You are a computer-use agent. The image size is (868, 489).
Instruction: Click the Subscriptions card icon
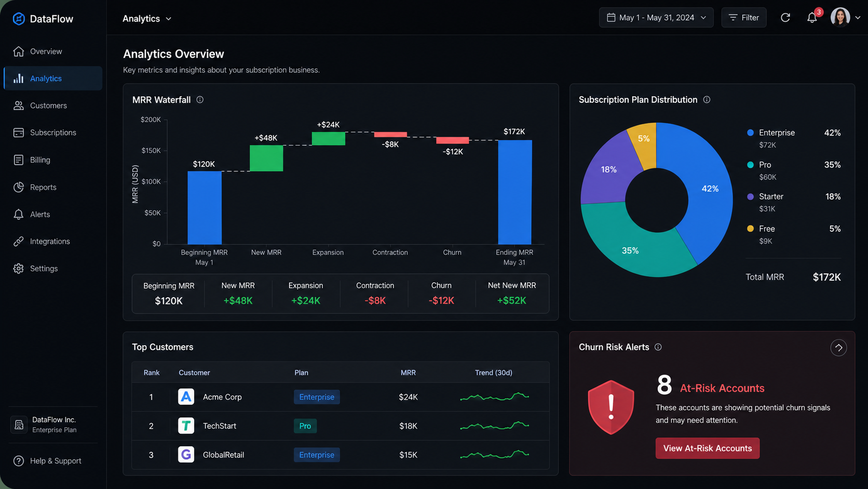[19, 133]
